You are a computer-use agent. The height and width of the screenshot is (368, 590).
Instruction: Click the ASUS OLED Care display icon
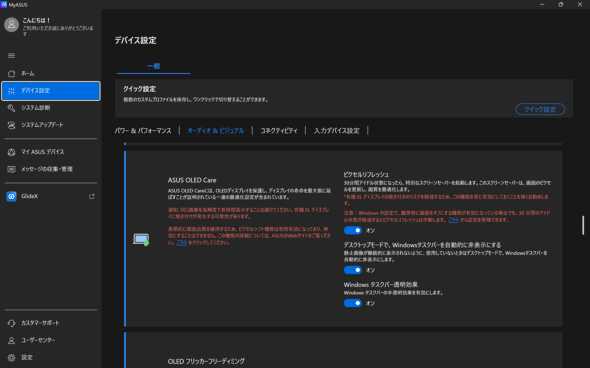click(141, 239)
